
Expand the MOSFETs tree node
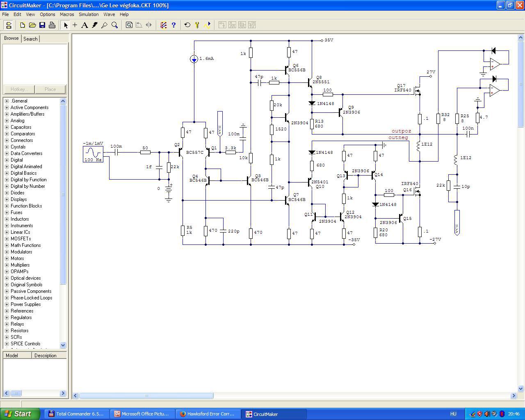[x=7, y=239]
